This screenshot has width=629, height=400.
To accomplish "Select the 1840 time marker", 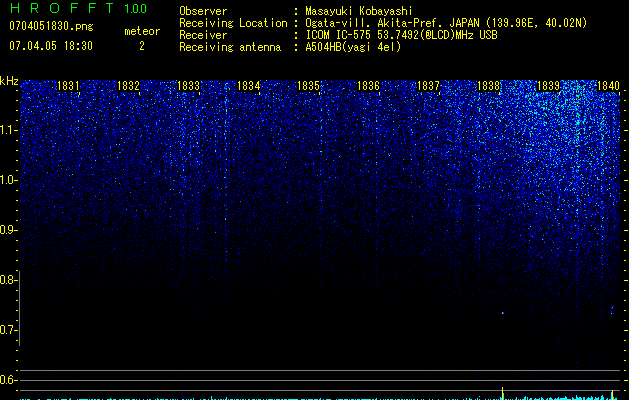I will click(609, 86).
